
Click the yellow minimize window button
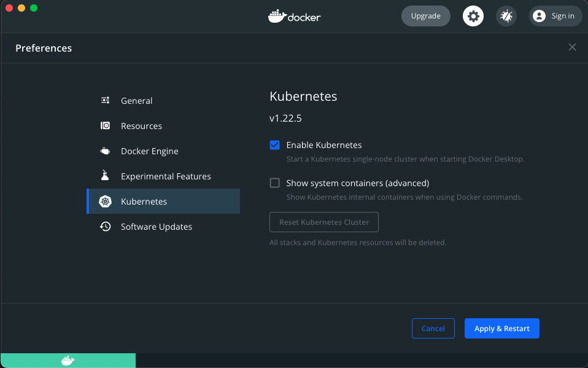[x=21, y=8]
